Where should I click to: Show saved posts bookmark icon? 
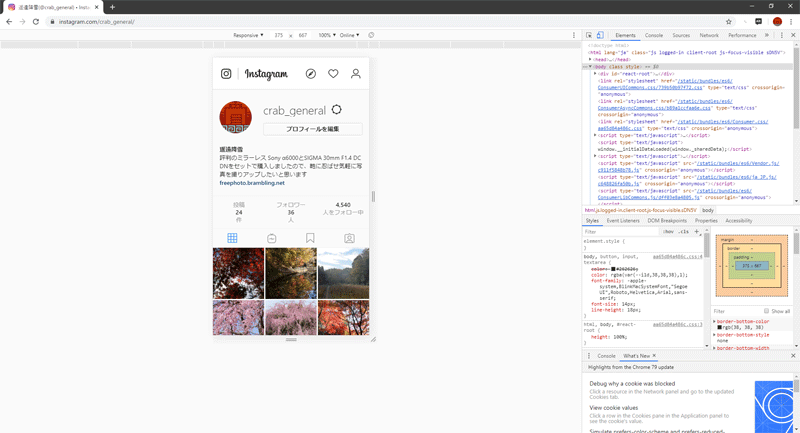(310, 238)
